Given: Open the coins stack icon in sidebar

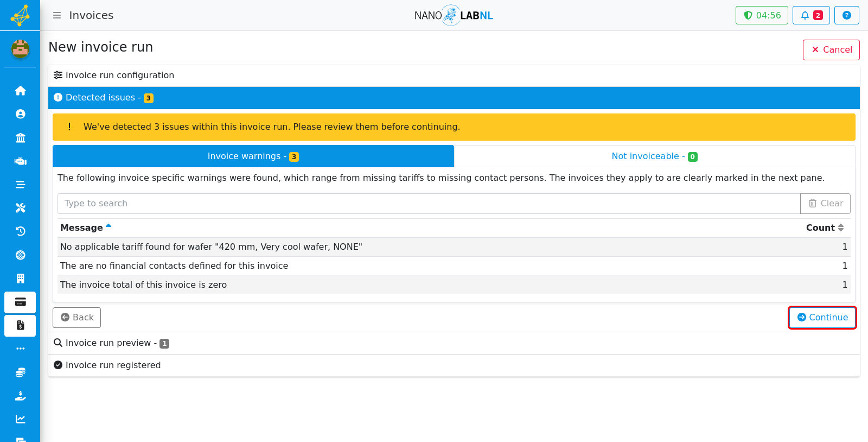Looking at the screenshot, I should [x=20, y=372].
